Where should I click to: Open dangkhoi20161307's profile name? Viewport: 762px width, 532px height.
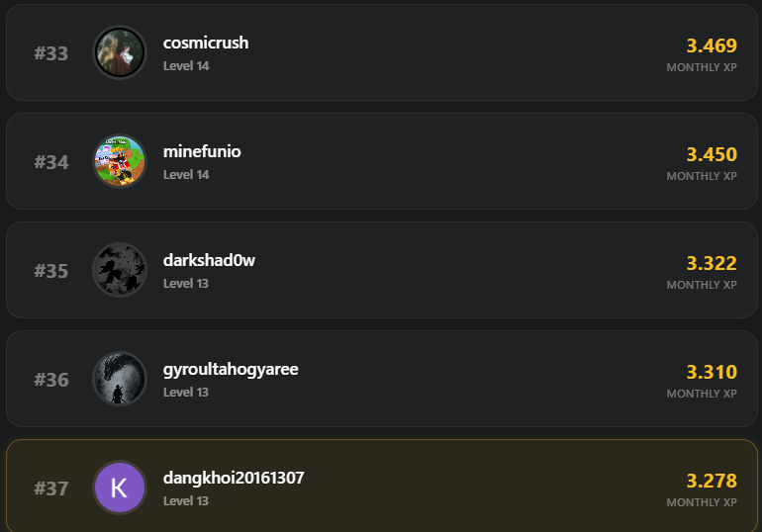(x=234, y=478)
